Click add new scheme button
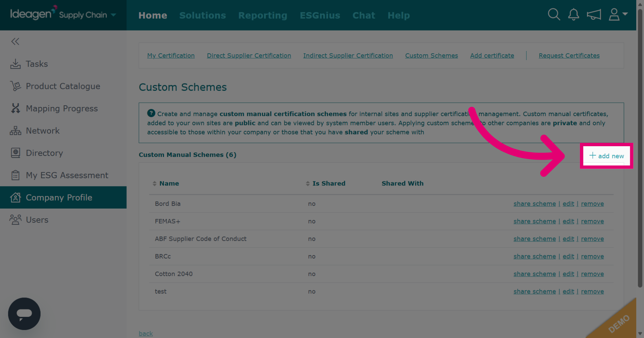The height and width of the screenshot is (338, 644). (x=606, y=156)
